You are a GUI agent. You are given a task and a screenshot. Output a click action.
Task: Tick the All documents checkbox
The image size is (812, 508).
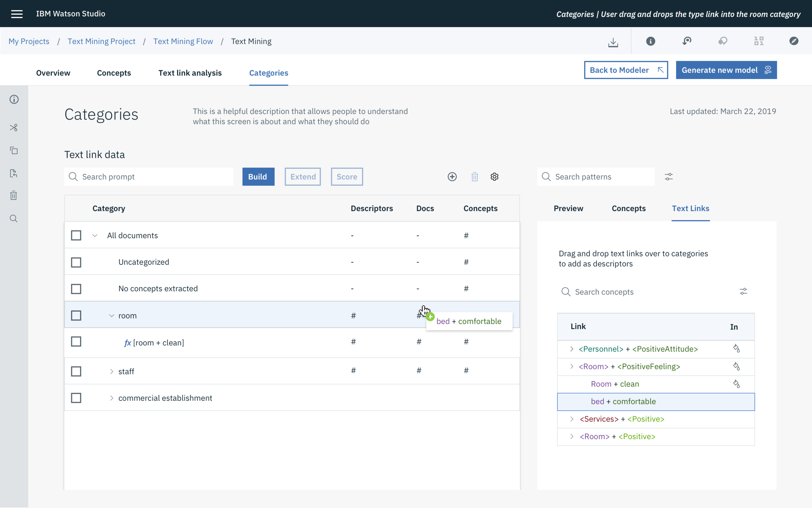76,236
